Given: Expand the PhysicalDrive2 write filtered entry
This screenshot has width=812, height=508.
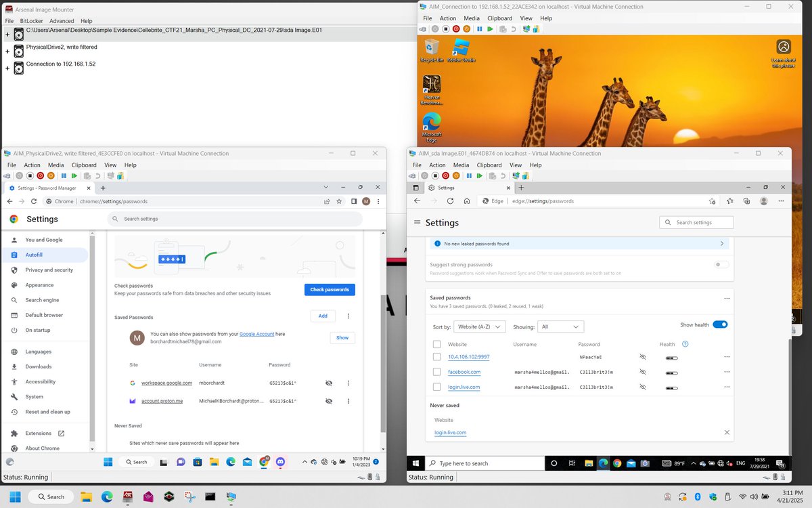Looking at the screenshot, I should (x=7, y=51).
